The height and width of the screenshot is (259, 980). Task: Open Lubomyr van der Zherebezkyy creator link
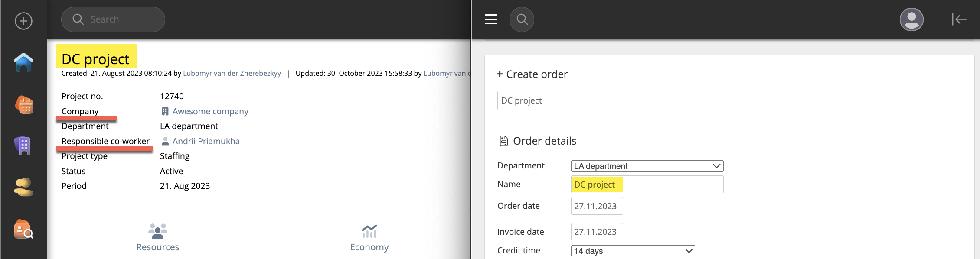(x=232, y=74)
